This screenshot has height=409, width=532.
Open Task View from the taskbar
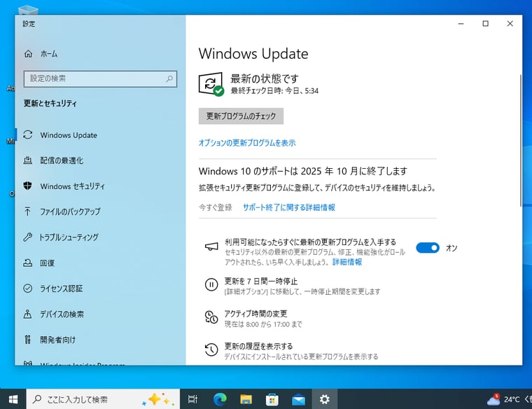tap(192, 399)
